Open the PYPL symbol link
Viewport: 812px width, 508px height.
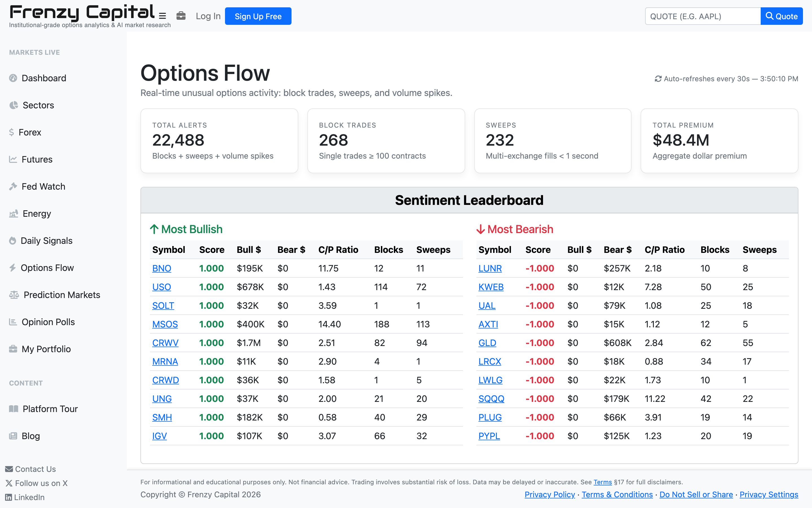pyautogui.click(x=489, y=436)
